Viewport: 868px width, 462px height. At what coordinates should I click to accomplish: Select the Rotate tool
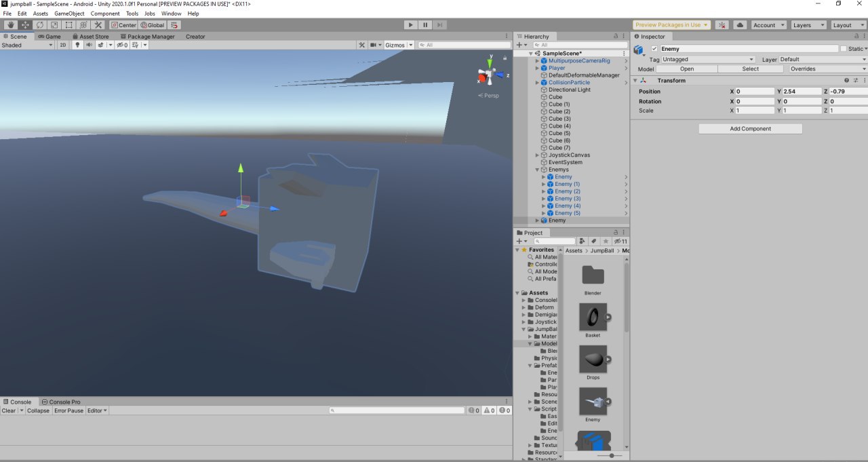coord(40,25)
